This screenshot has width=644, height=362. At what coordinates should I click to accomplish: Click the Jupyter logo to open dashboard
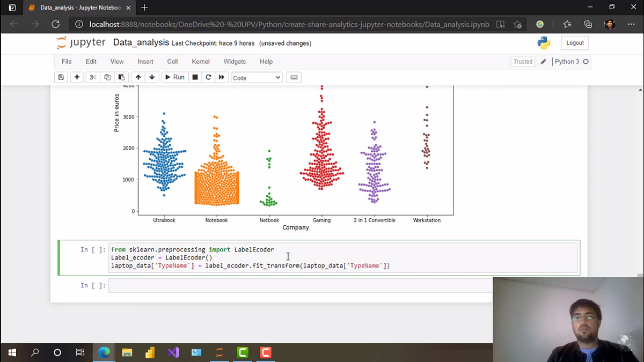tap(80, 42)
